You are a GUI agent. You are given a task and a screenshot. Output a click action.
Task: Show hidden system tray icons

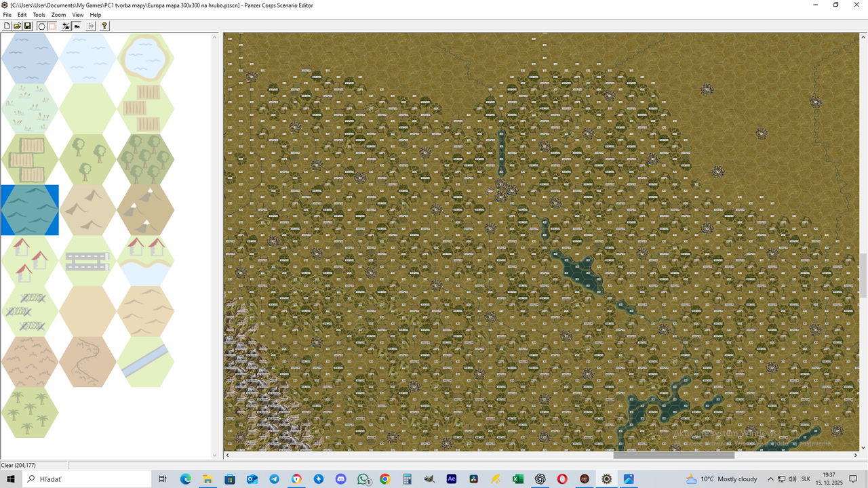770,479
